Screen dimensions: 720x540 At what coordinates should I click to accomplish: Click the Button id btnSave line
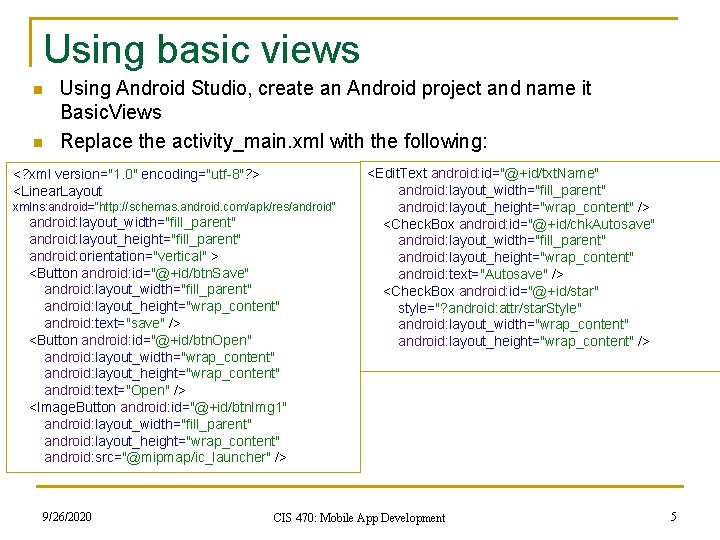point(139,273)
